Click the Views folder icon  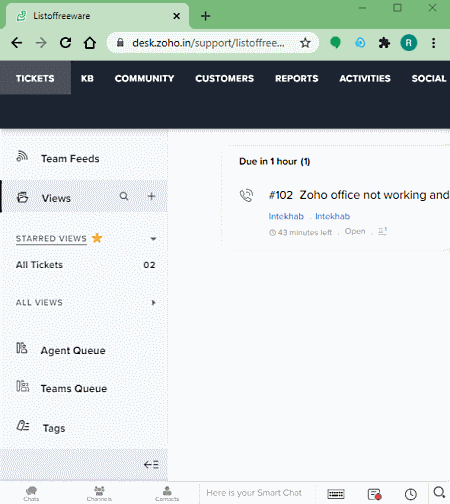click(22, 197)
